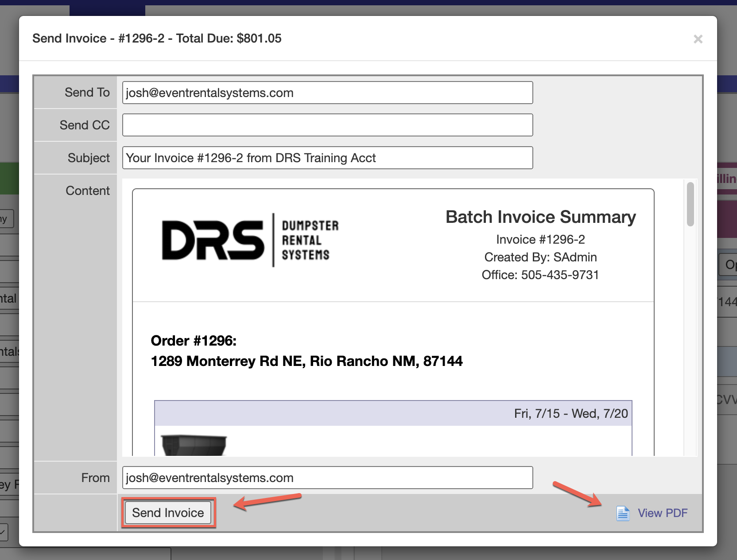Click the DRS logo in the invoice
This screenshot has width=737, height=560.
213,240
